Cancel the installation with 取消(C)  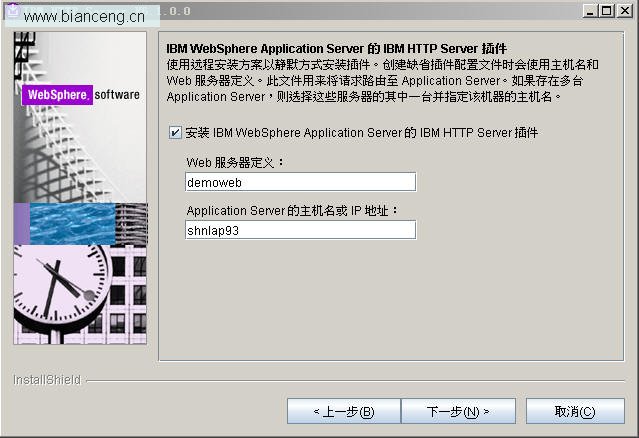[x=575, y=411]
